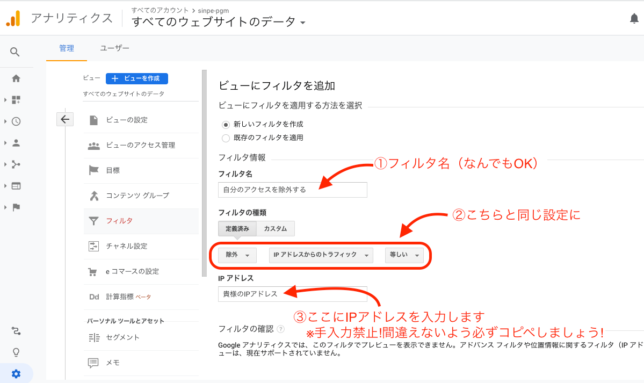Click the back arrow button beside the view column
The image size is (644, 383).
point(65,119)
